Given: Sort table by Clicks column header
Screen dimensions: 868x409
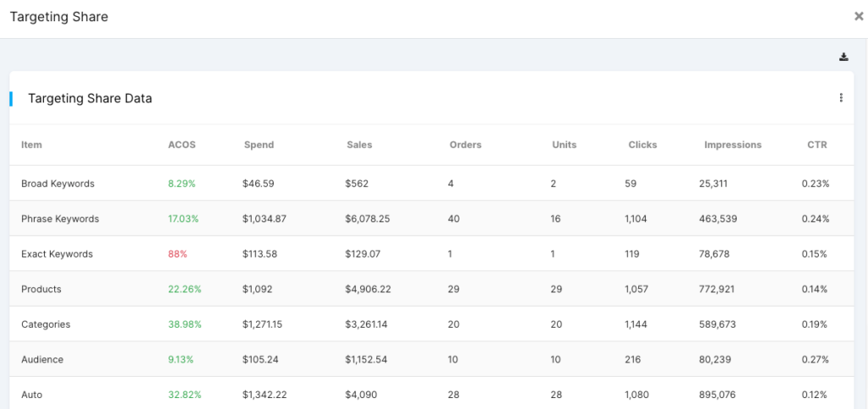Looking at the screenshot, I should point(643,145).
